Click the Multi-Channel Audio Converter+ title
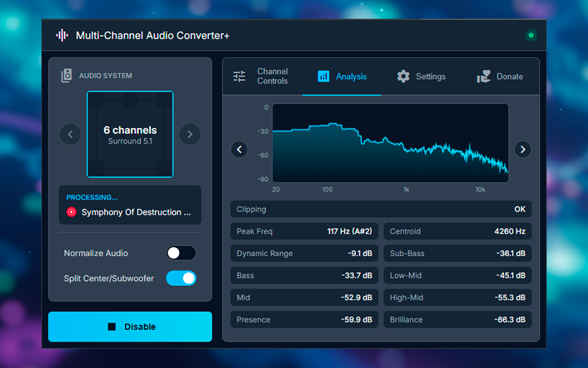This screenshot has width=588, height=368. 153,35
